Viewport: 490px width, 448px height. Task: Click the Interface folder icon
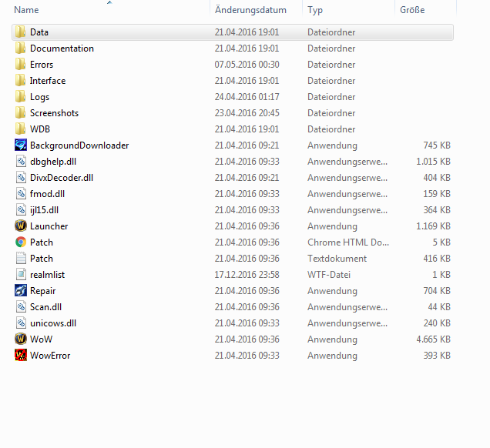pyautogui.click(x=21, y=81)
